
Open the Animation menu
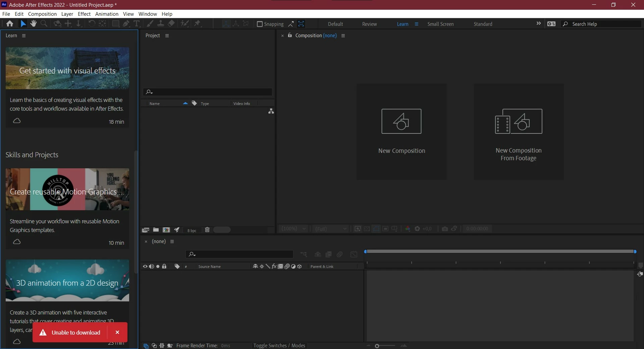(107, 14)
